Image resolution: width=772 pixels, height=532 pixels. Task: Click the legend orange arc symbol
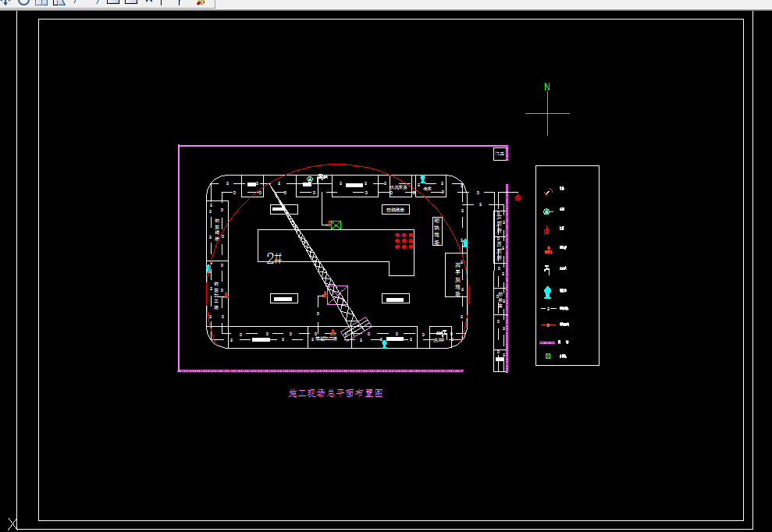tap(549, 191)
